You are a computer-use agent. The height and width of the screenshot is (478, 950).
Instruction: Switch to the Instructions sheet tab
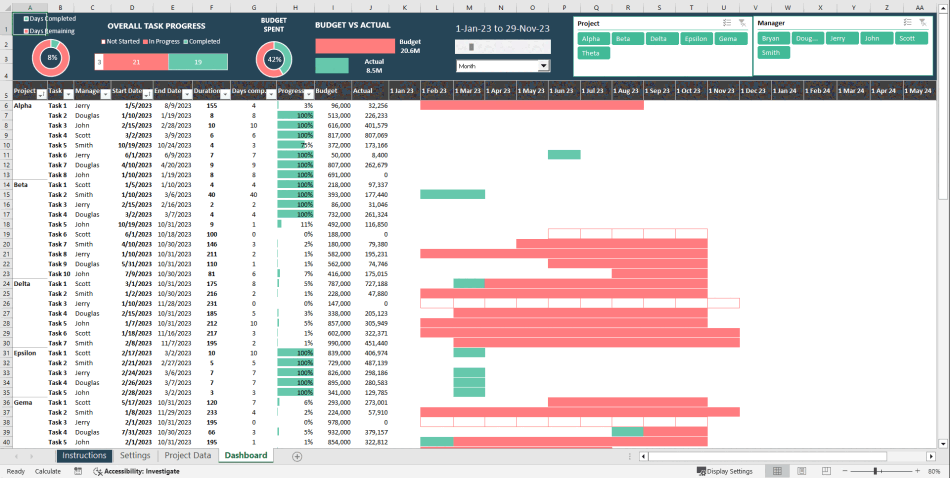[x=84, y=456]
